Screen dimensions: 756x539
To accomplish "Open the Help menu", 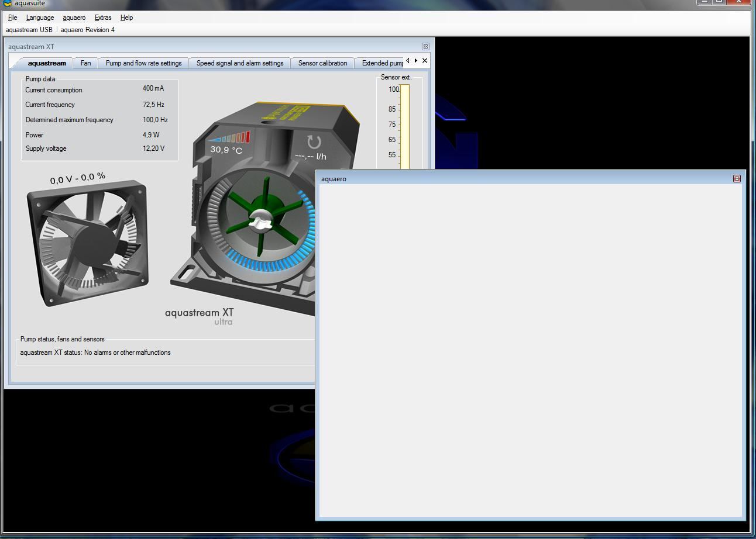I will tap(126, 18).
